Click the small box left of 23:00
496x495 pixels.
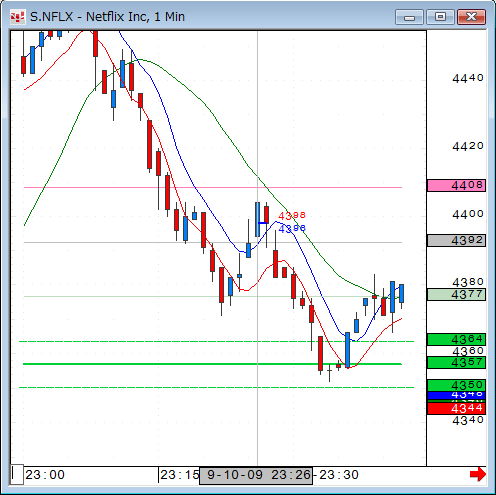[x=17, y=474]
